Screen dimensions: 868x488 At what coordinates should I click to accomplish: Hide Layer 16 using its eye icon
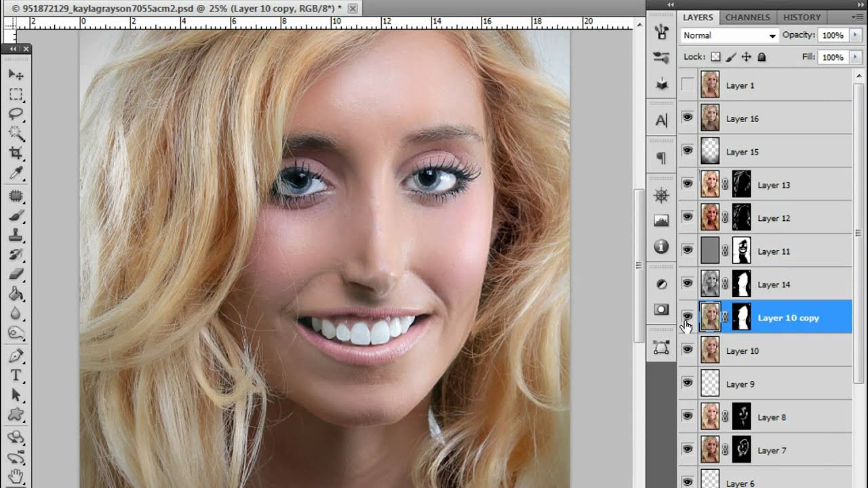(688, 118)
